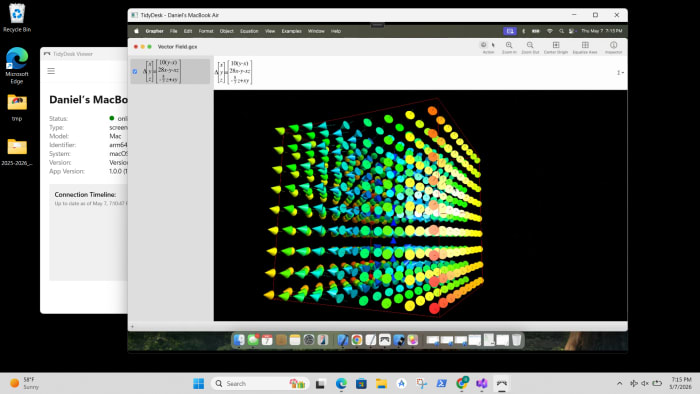This screenshot has width=700, height=394.
Task: Click the Bluetooth icon in Mac menu bar
Action: click(524, 31)
